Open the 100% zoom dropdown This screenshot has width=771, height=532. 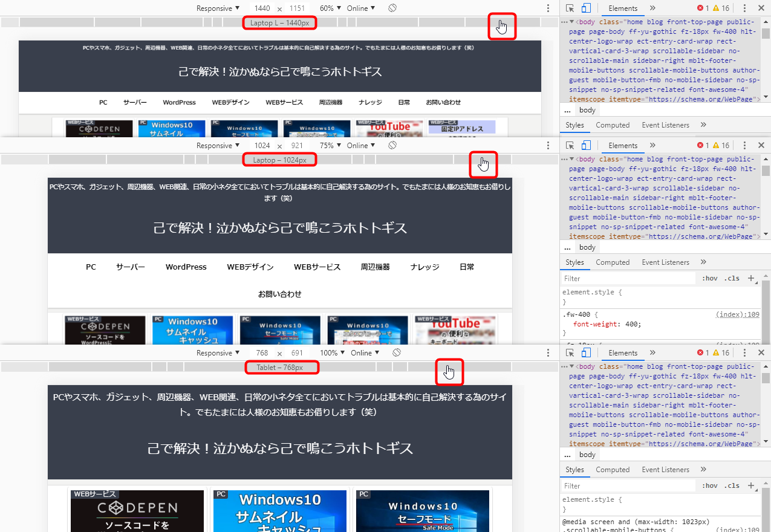pos(332,353)
